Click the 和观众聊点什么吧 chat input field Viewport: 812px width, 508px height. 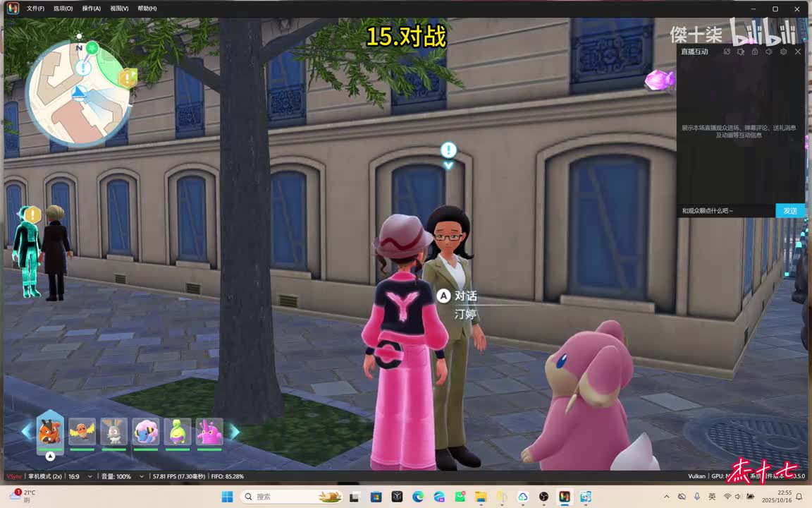point(727,210)
